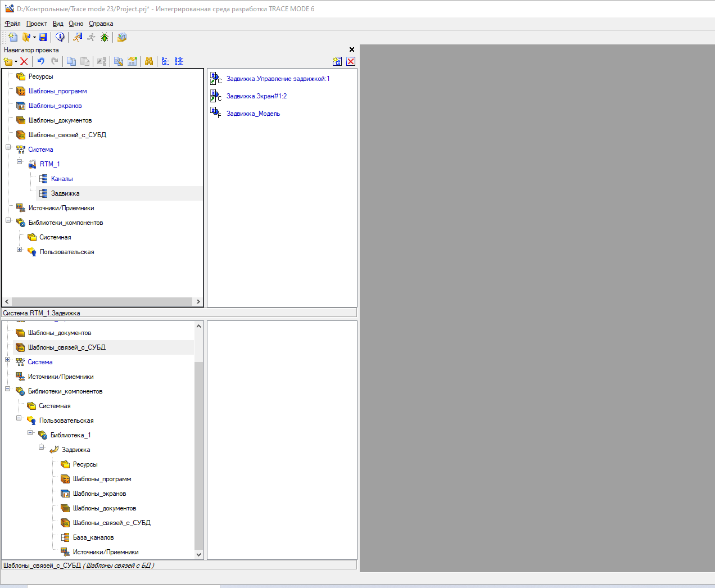Click the blue undo arrow icon

pyautogui.click(x=41, y=61)
